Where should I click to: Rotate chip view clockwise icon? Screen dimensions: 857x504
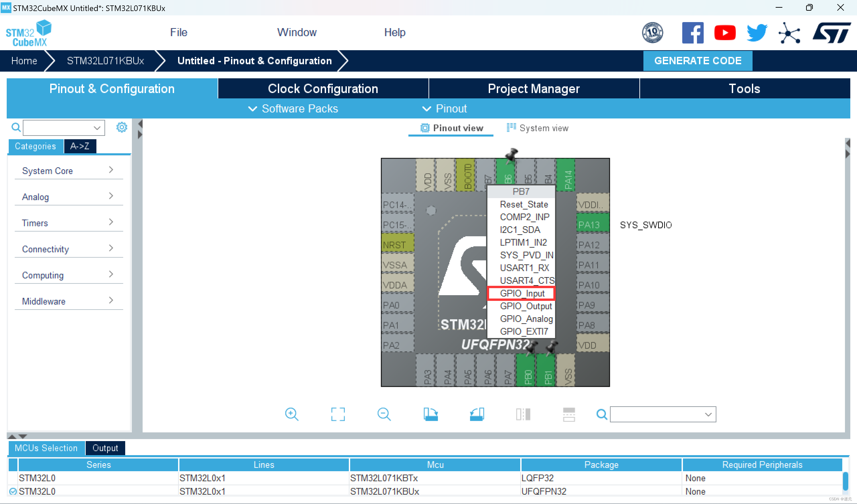point(431,414)
